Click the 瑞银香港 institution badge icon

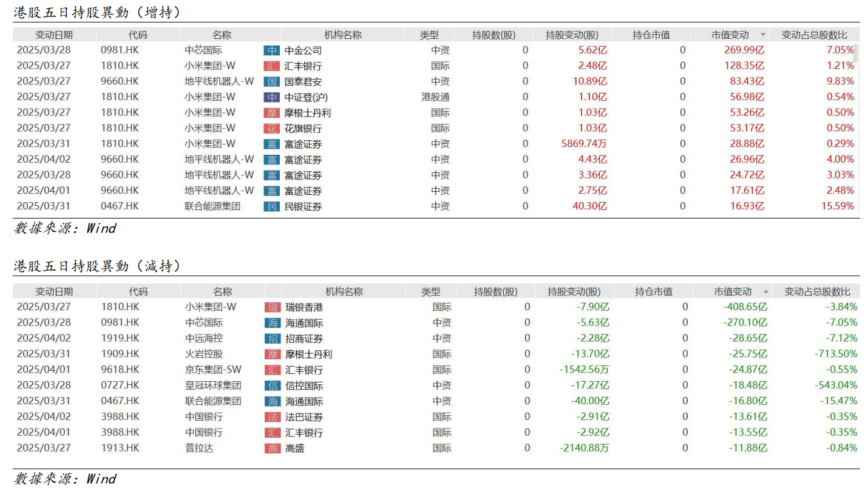tap(273, 307)
